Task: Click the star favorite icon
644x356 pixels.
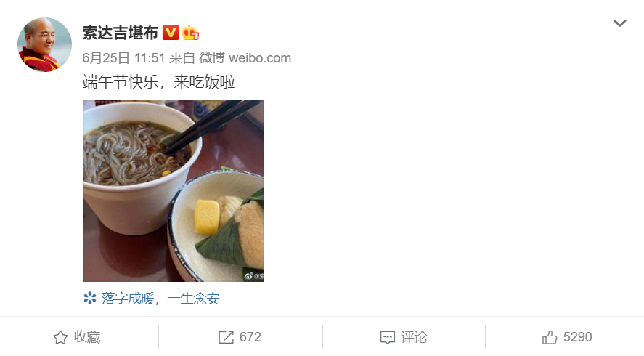Action: [60, 337]
